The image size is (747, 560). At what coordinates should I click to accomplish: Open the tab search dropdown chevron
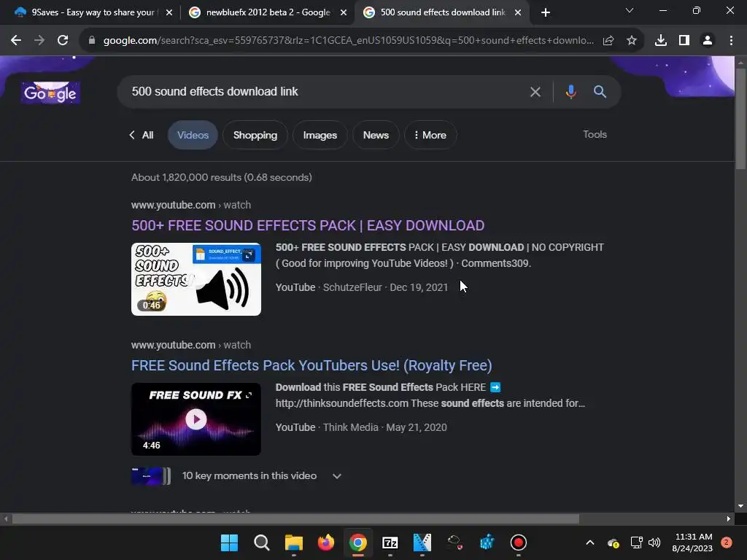pos(630,10)
